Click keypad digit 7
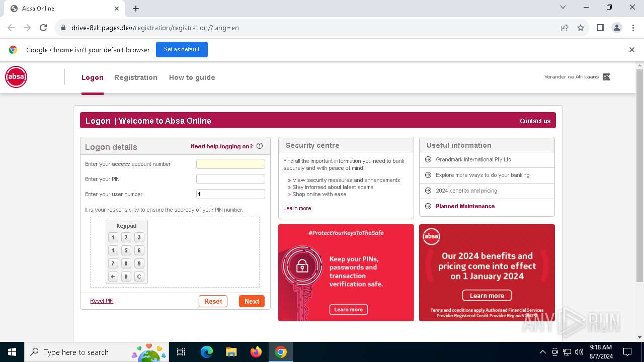 113,263
